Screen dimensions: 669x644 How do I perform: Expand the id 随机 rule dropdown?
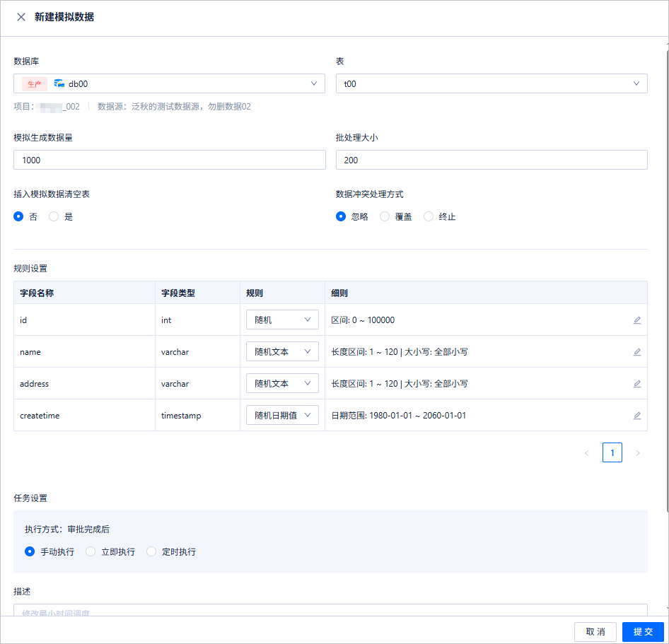(x=282, y=320)
